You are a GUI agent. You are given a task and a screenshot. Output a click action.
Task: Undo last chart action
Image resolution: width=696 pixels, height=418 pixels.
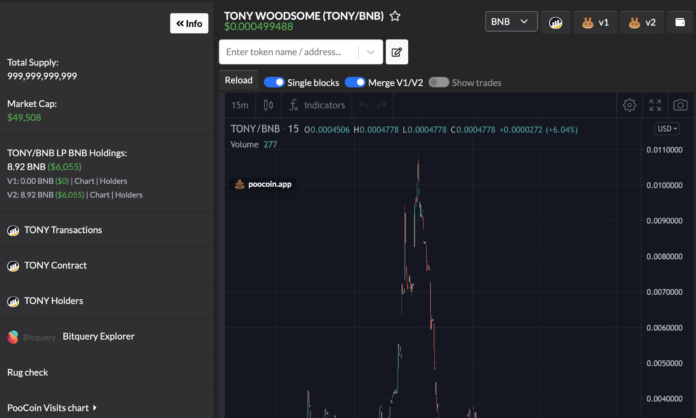363,105
